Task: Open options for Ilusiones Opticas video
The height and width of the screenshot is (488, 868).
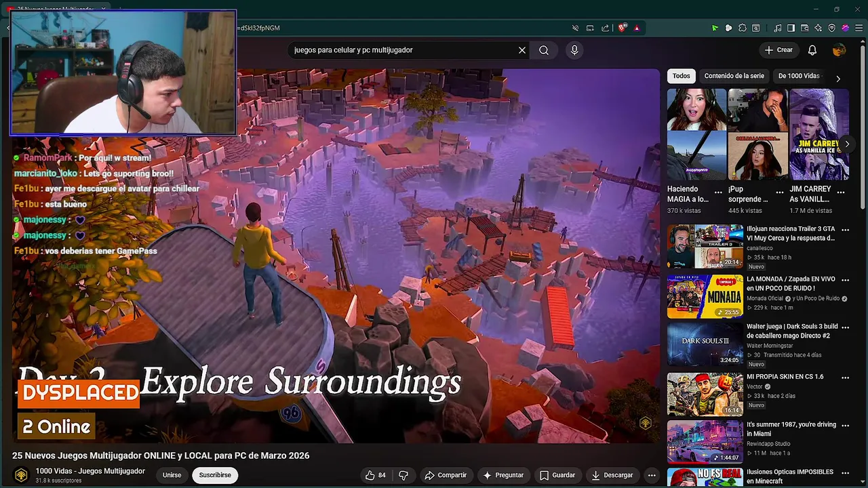Action: pos(845,473)
